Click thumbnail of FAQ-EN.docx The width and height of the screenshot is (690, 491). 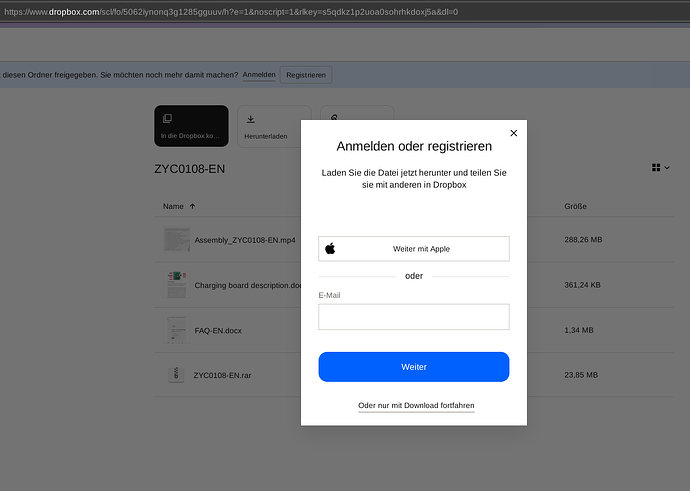click(x=176, y=330)
